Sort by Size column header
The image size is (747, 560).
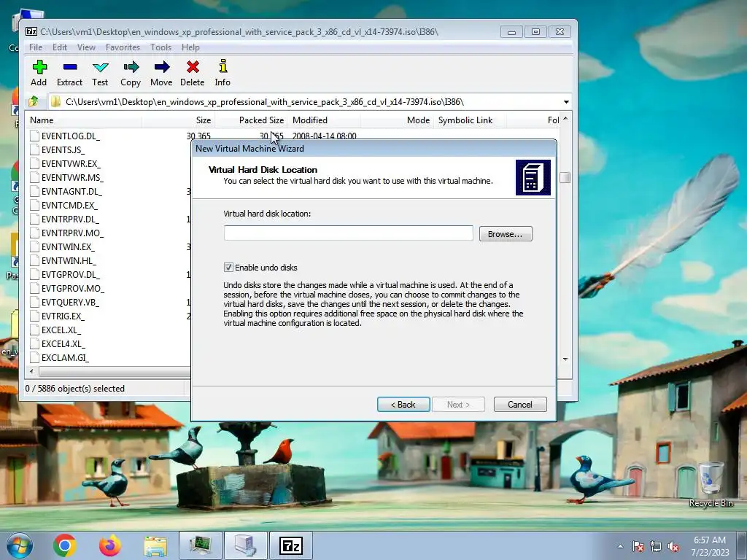(179, 120)
